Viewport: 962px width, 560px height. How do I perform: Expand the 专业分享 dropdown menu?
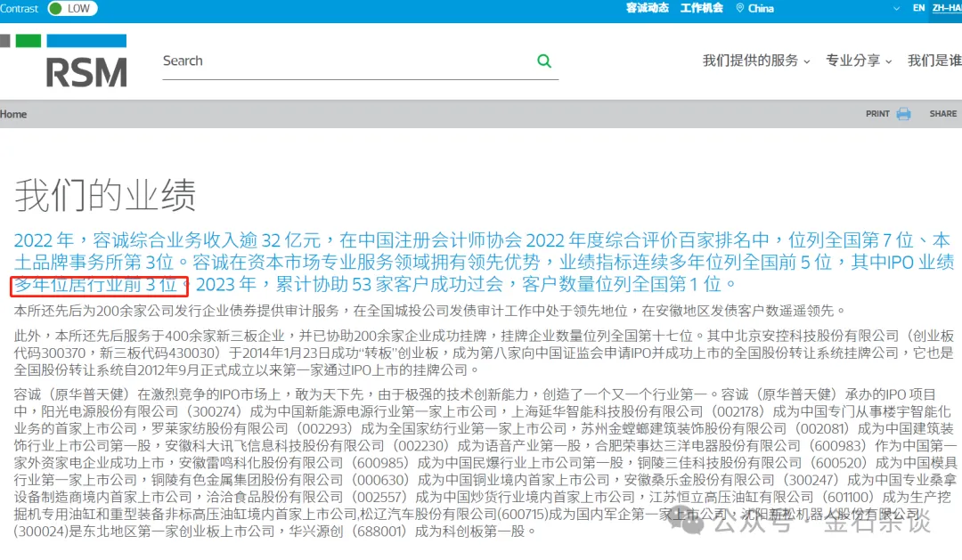[x=859, y=61]
